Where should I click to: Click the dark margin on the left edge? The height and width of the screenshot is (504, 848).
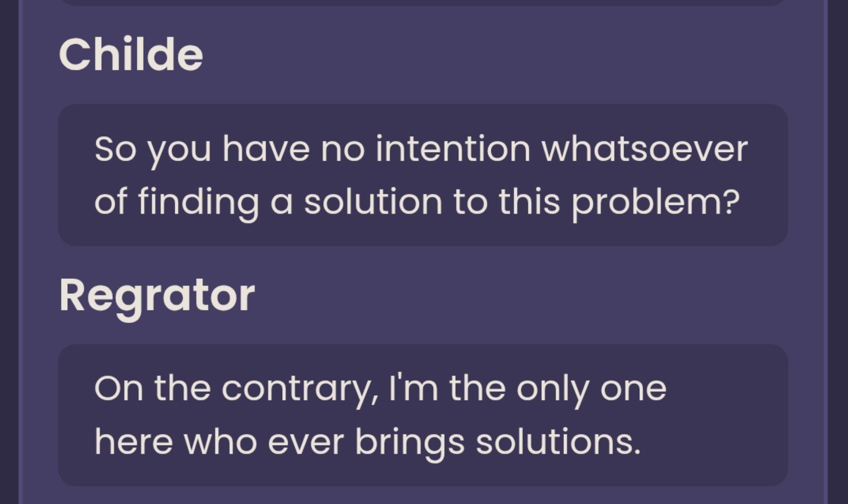9,252
